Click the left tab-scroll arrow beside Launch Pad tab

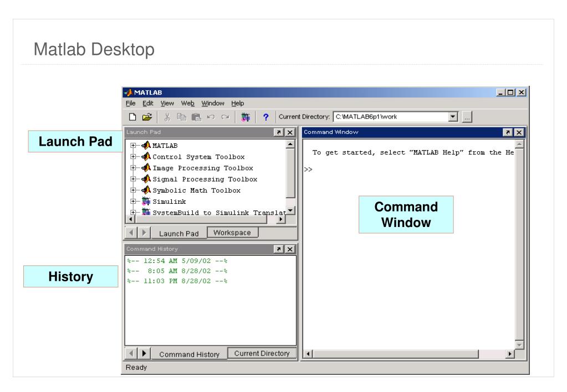click(x=131, y=233)
